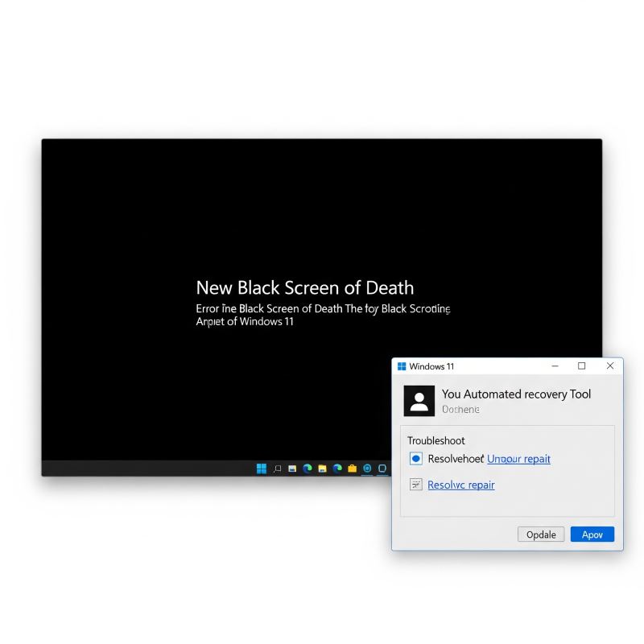Maximize the Windows 11 dialog
Viewport: 644px width, 644px height.
point(581,366)
